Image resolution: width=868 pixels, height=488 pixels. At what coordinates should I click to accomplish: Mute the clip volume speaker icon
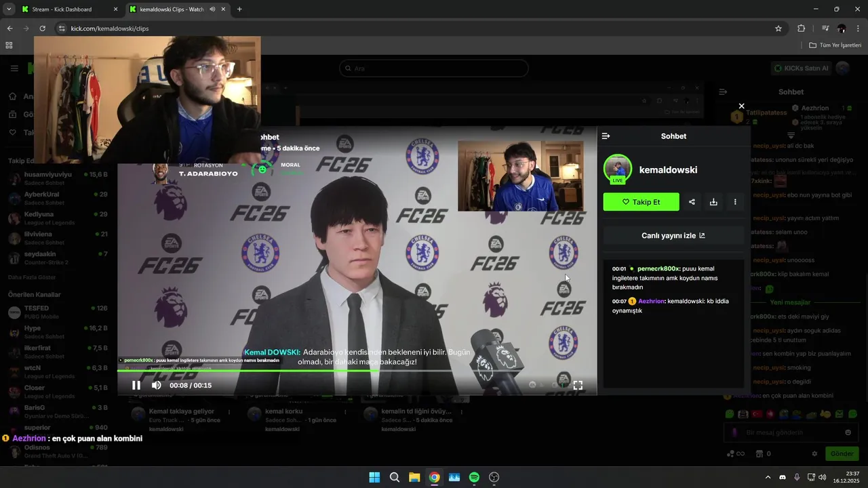click(x=156, y=385)
